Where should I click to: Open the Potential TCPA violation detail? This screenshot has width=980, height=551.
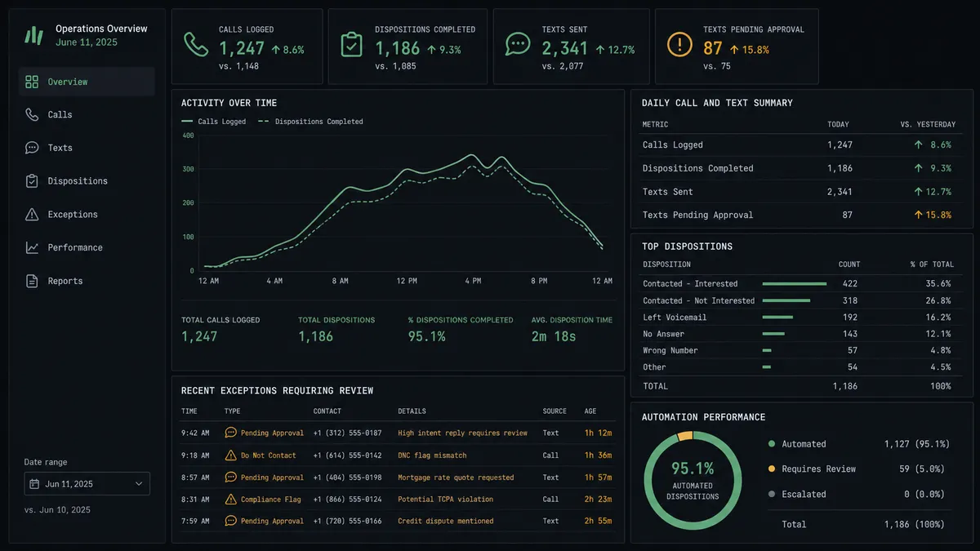446,500
